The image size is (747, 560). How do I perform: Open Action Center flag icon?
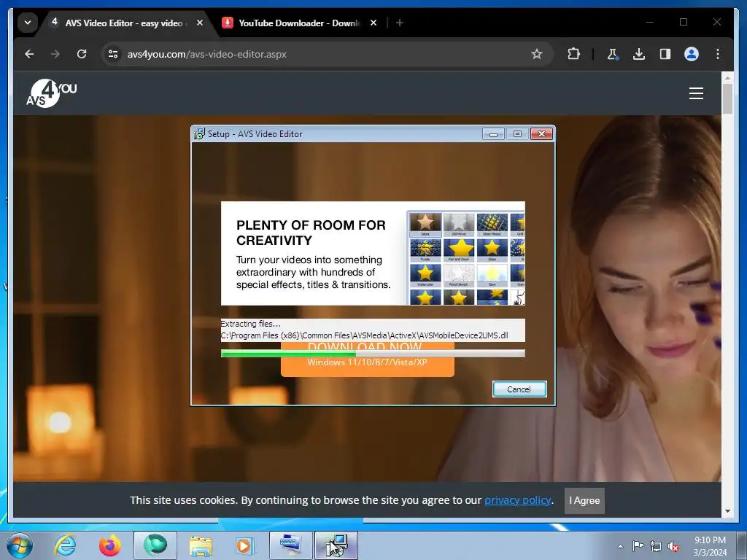[x=638, y=546]
